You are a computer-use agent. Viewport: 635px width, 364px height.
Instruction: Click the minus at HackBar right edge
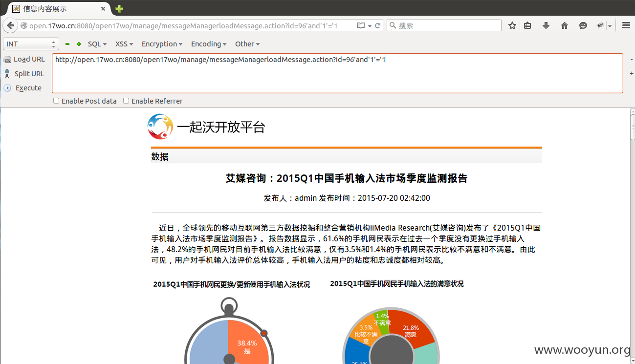pos(631,59)
